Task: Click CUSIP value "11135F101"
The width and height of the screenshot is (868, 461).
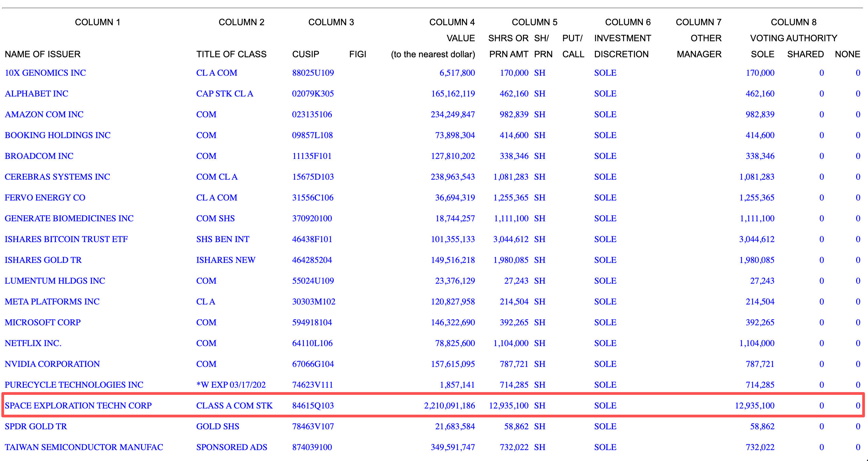Action: point(312,156)
